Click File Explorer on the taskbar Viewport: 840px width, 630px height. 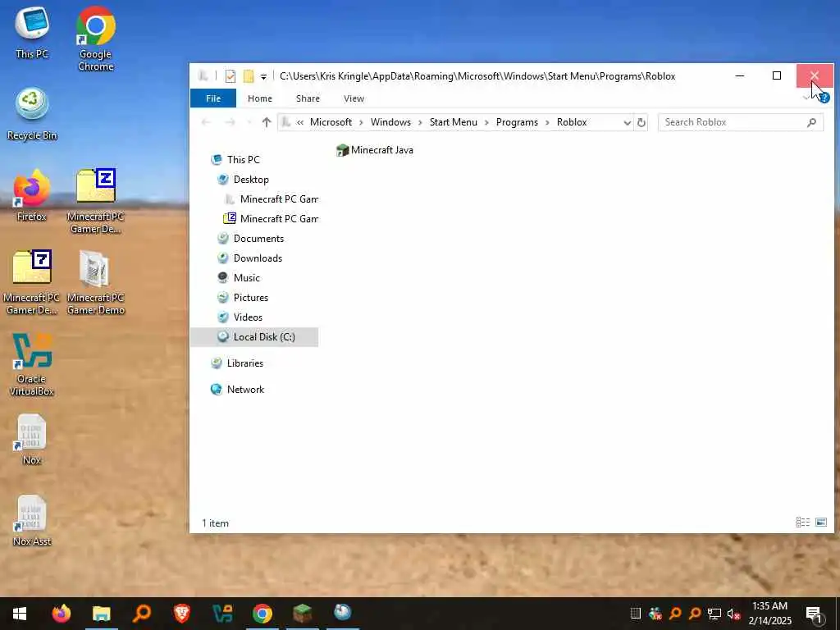coord(101,613)
